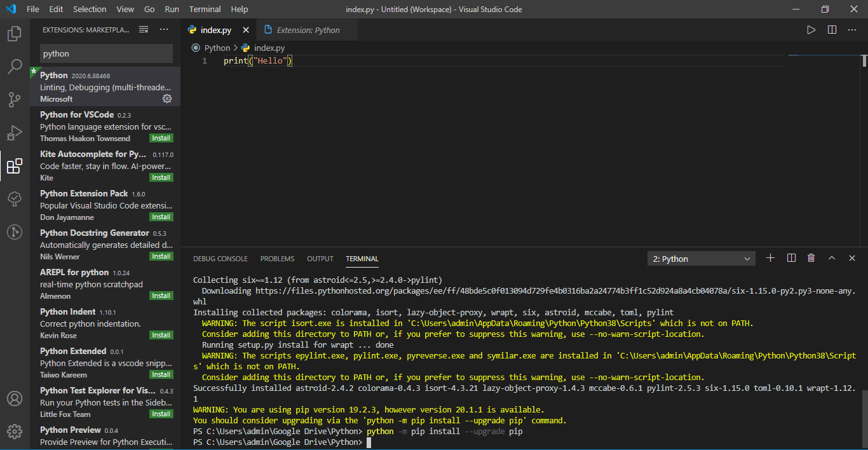Open More Actions menu in Extensions panel
868x450 pixels.
[164, 29]
